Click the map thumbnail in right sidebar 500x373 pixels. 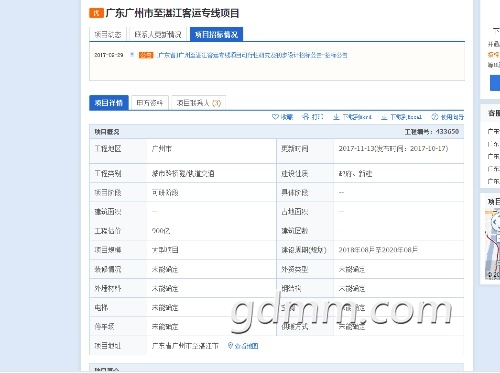492,244
